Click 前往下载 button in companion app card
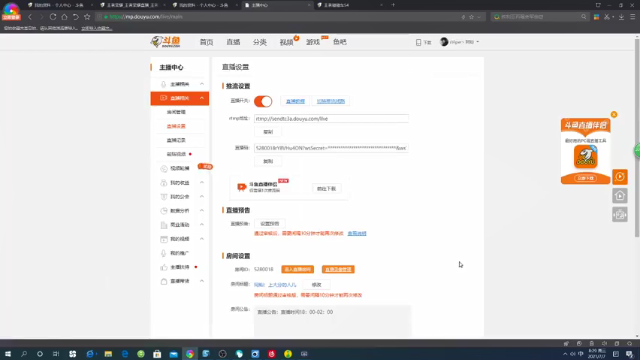 326,189
